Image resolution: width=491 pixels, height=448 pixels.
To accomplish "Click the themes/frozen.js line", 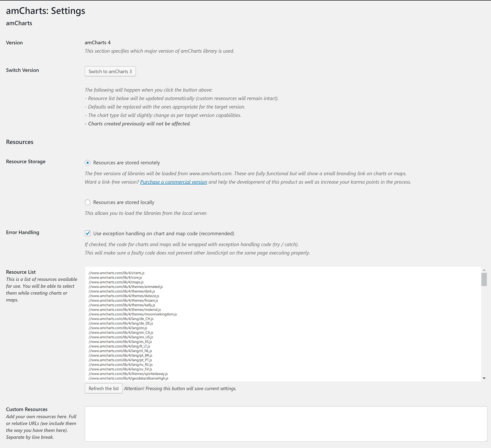I will pyautogui.click(x=123, y=301).
